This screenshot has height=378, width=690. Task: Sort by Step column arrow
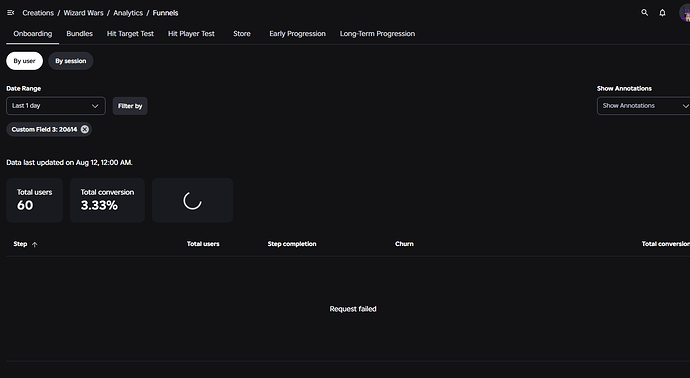coord(35,244)
